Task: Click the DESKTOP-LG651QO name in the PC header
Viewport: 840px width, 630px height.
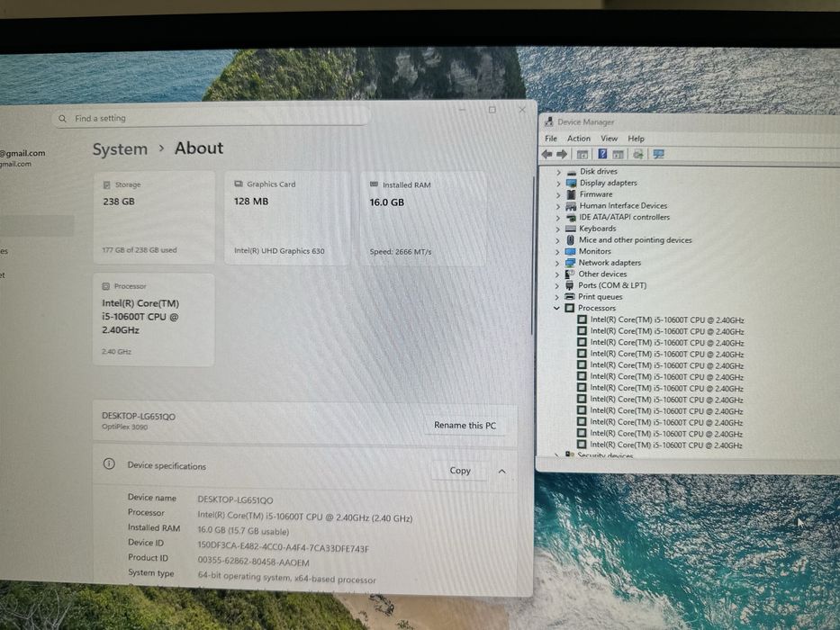Action: [139, 416]
